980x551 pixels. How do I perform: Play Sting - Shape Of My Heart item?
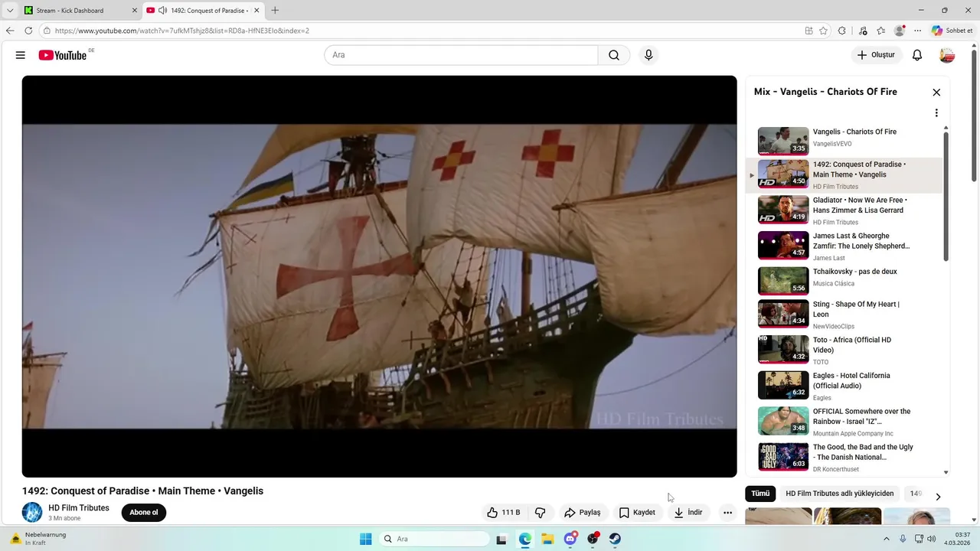tap(844, 315)
